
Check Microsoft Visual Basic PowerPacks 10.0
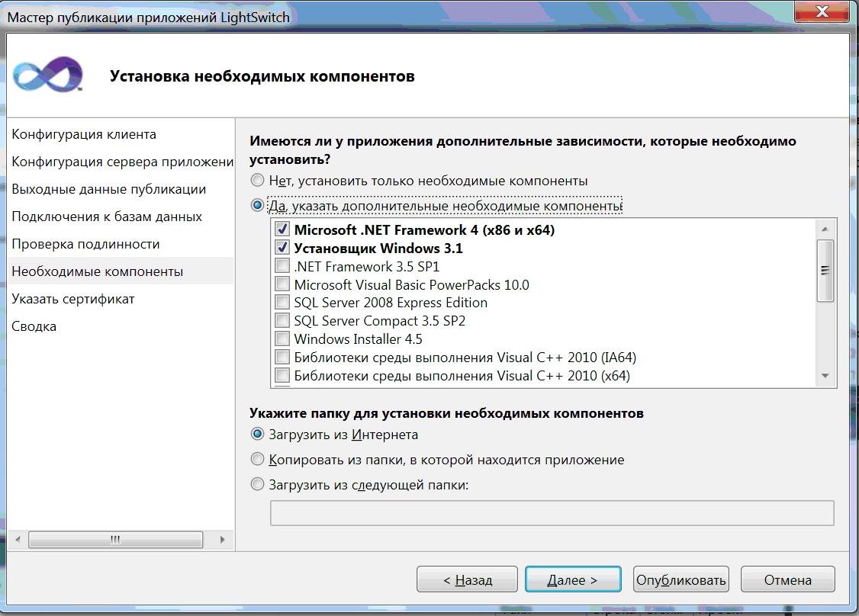pos(282,284)
